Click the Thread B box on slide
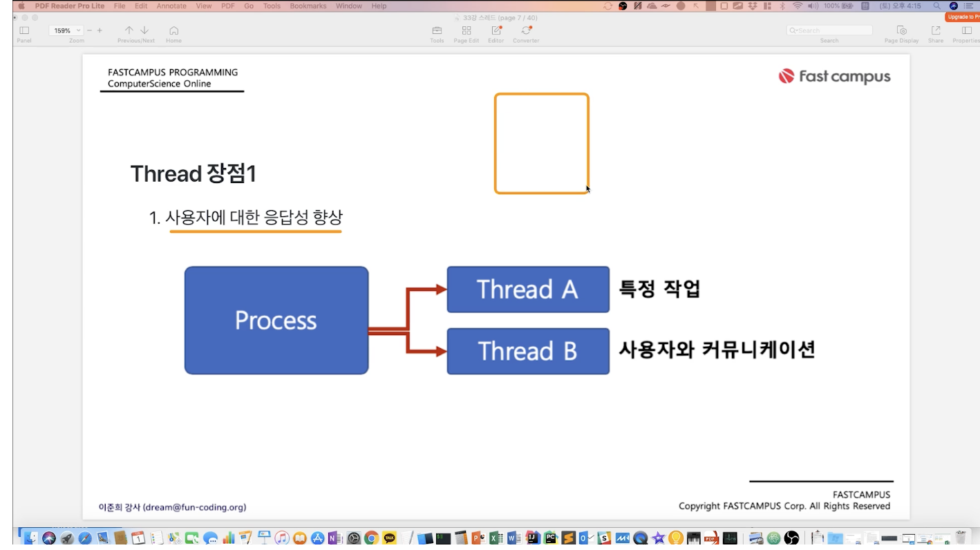980x550 pixels. [x=528, y=351]
